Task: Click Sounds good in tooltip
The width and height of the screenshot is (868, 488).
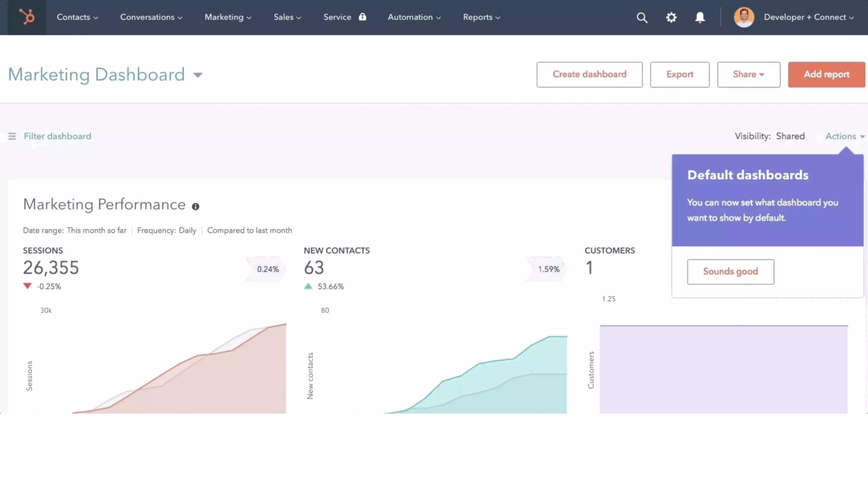Action: coord(730,272)
